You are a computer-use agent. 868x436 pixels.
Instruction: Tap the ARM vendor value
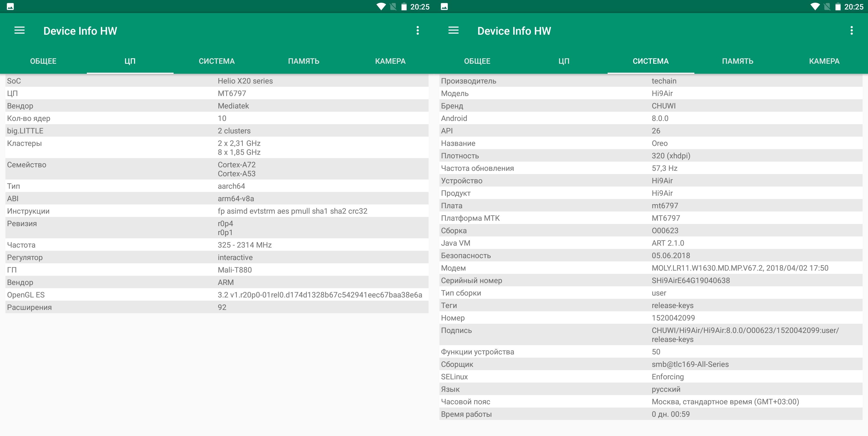(226, 282)
